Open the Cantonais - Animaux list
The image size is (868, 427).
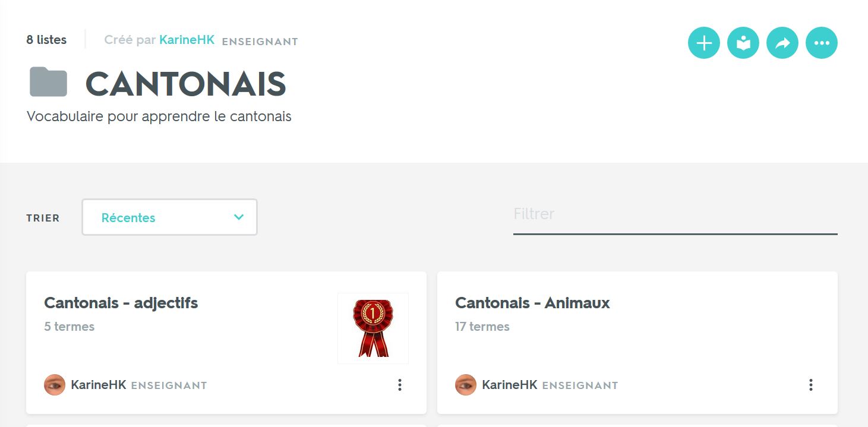[x=532, y=303]
